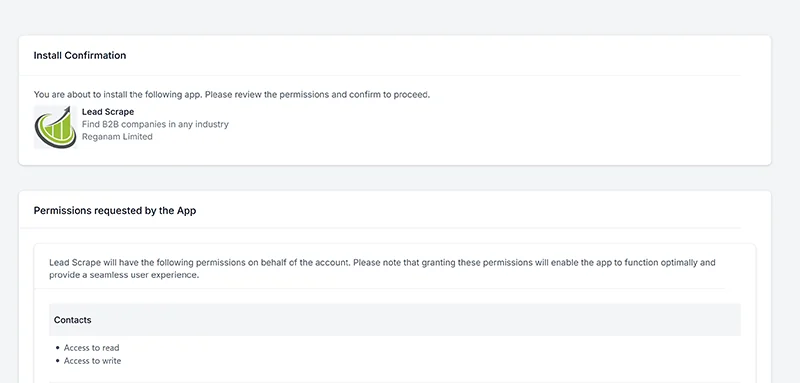800x383 pixels.
Task: Click 'Find B2B companies in any industry' text
Action: pos(155,124)
